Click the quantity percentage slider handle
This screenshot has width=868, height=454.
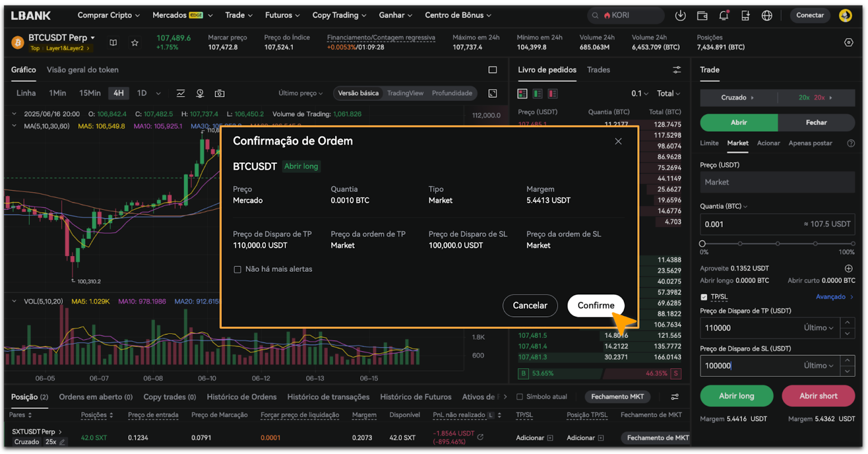(x=703, y=244)
